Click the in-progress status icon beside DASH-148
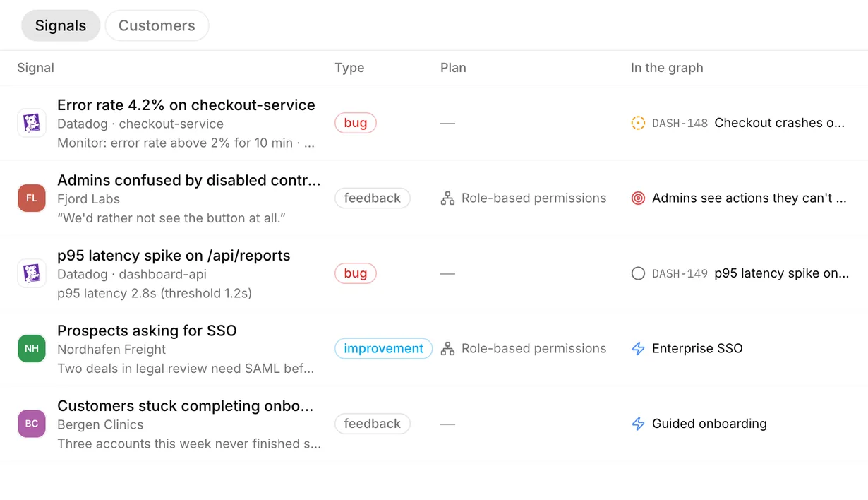868x500 pixels. 638,123
